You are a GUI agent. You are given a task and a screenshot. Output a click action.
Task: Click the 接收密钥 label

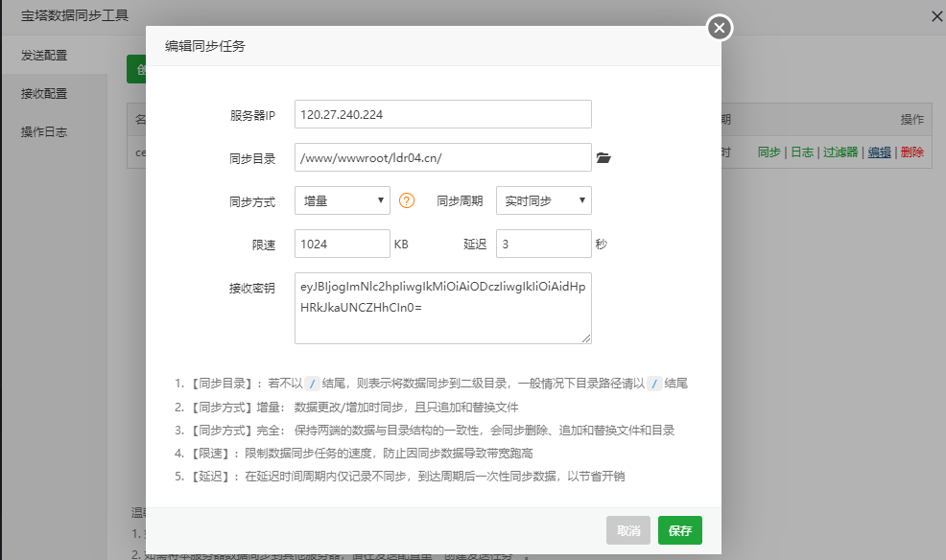point(252,288)
